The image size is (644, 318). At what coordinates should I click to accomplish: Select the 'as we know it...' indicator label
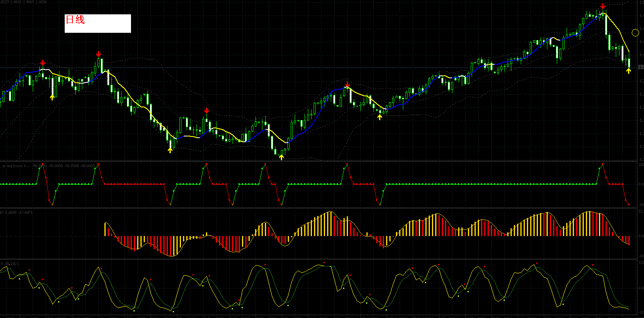tap(16, 166)
